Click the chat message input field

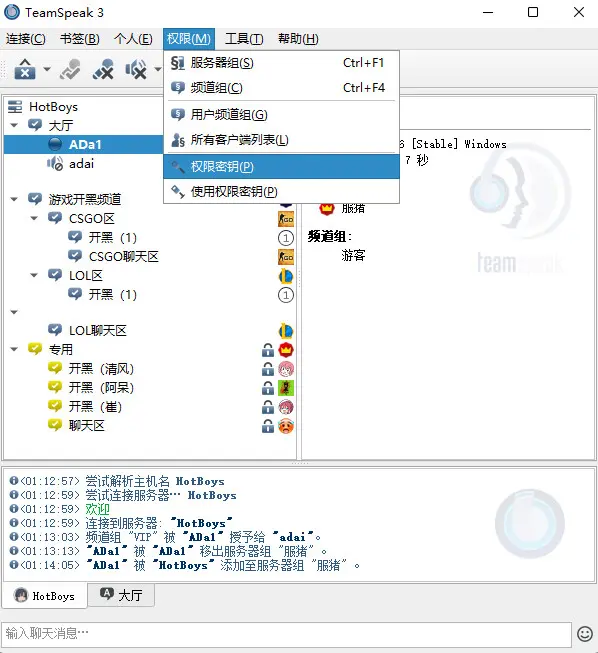(x=286, y=634)
